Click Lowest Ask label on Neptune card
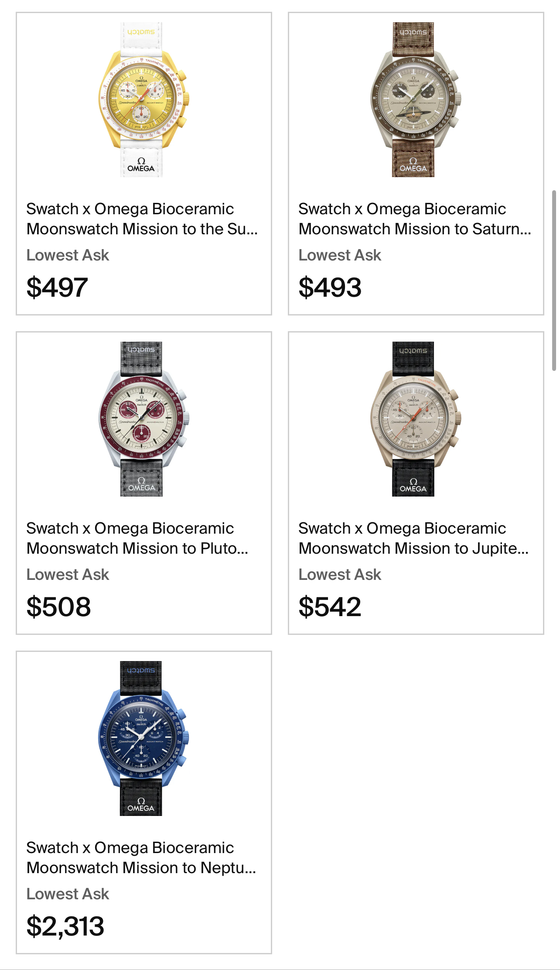 coord(68,894)
